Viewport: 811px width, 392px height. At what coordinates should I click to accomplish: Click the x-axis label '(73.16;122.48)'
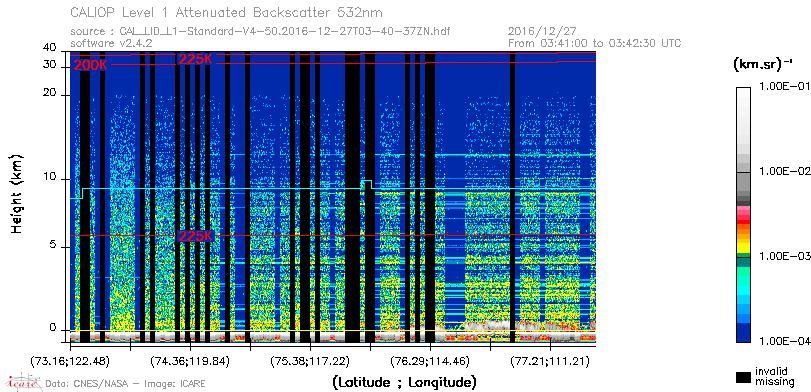coord(70,361)
